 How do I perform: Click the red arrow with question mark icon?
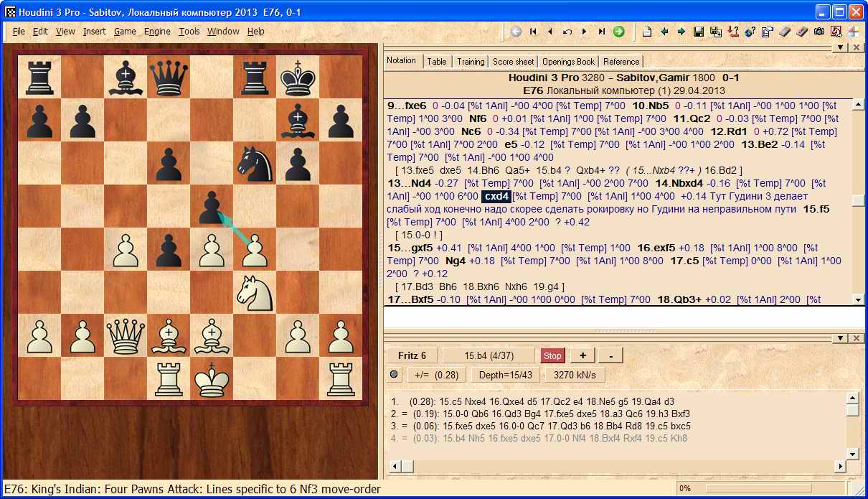point(733,32)
